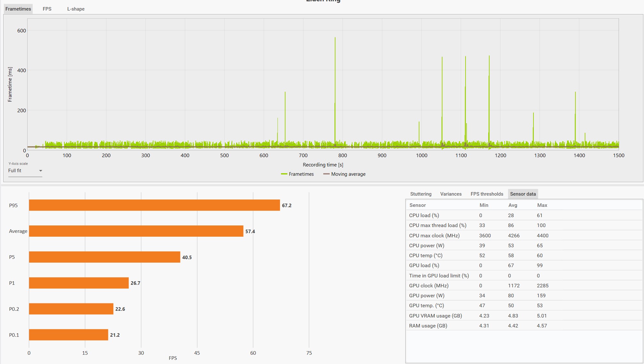Show the FPS thresholds tab
The image size is (644, 364).
pos(487,194)
